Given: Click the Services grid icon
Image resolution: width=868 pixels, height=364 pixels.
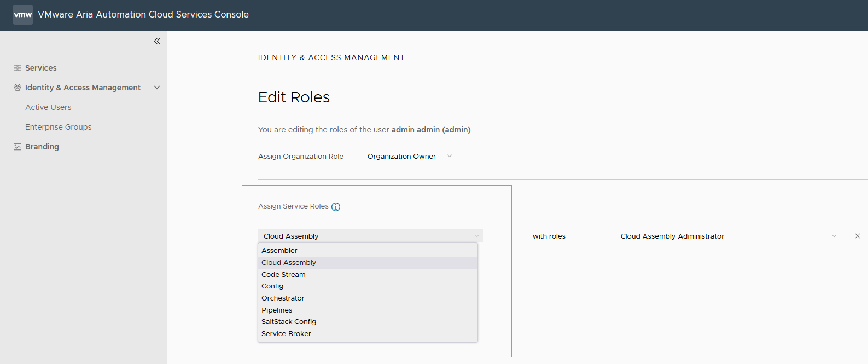Looking at the screenshot, I should [18, 68].
